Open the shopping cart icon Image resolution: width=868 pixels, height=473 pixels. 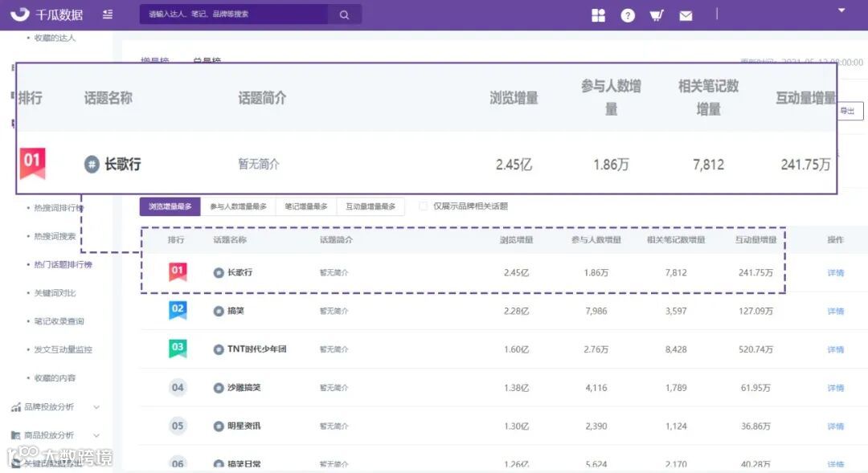tap(657, 15)
